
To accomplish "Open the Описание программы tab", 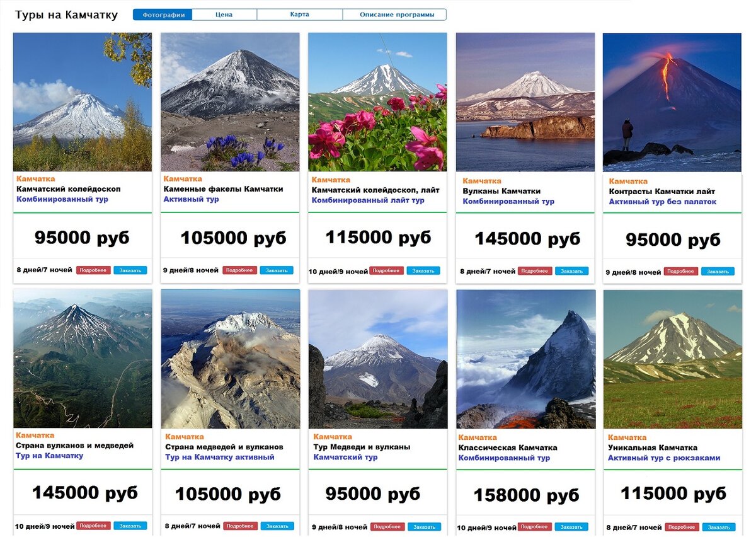I will [x=394, y=14].
